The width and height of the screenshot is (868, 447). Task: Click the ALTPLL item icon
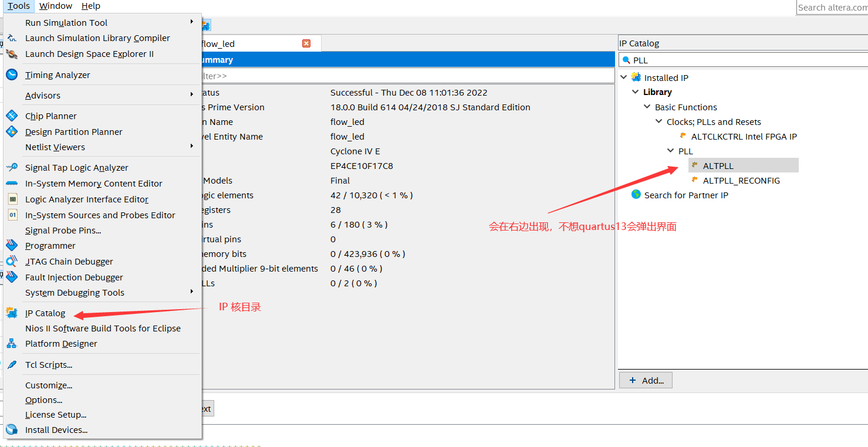click(x=695, y=165)
